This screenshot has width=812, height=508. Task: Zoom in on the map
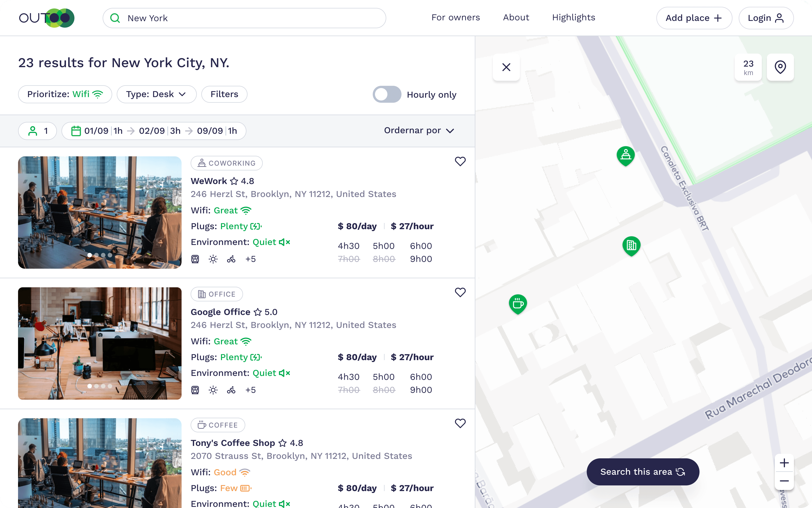784,463
